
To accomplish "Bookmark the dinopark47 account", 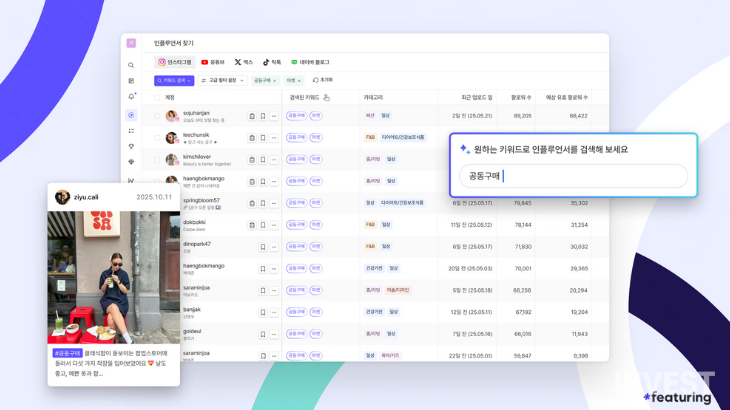I will pyautogui.click(x=263, y=245).
